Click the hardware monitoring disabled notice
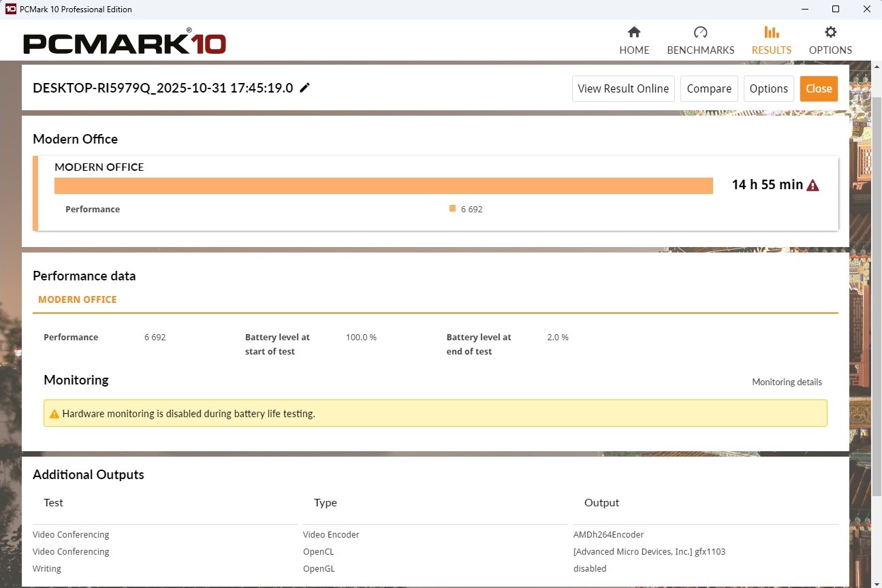The height and width of the screenshot is (588, 882). pos(435,413)
